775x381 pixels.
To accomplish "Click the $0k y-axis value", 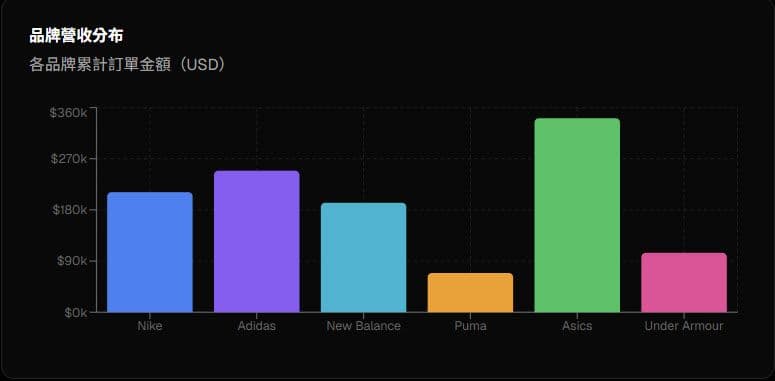I will tap(75, 312).
